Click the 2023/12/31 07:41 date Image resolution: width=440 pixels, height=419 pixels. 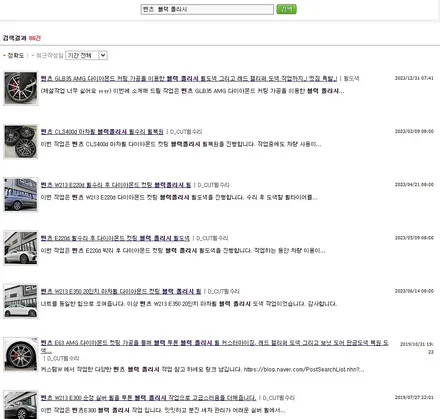[414, 78]
